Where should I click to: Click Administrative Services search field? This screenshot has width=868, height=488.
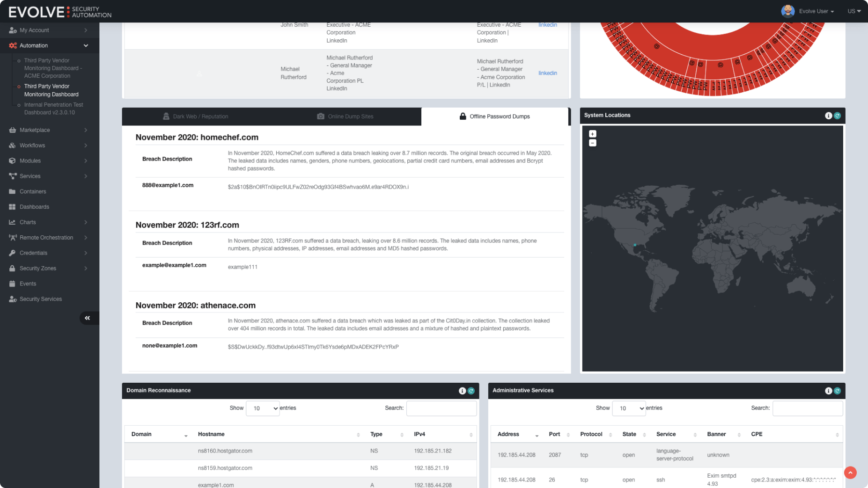pos(808,408)
